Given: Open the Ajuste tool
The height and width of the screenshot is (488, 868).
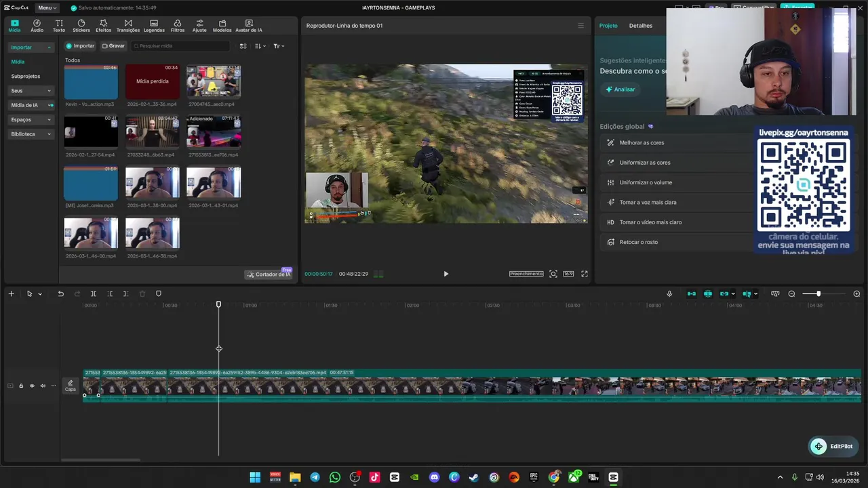Looking at the screenshot, I should 199,26.
